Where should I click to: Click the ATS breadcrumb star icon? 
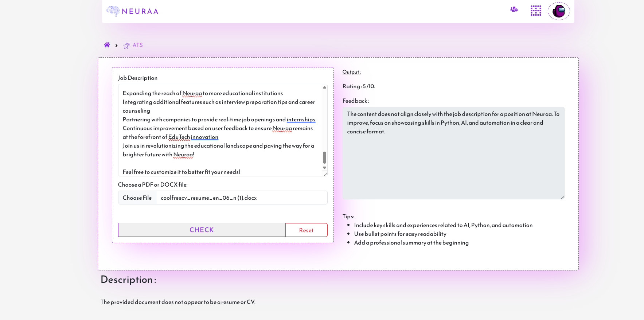coord(126,46)
